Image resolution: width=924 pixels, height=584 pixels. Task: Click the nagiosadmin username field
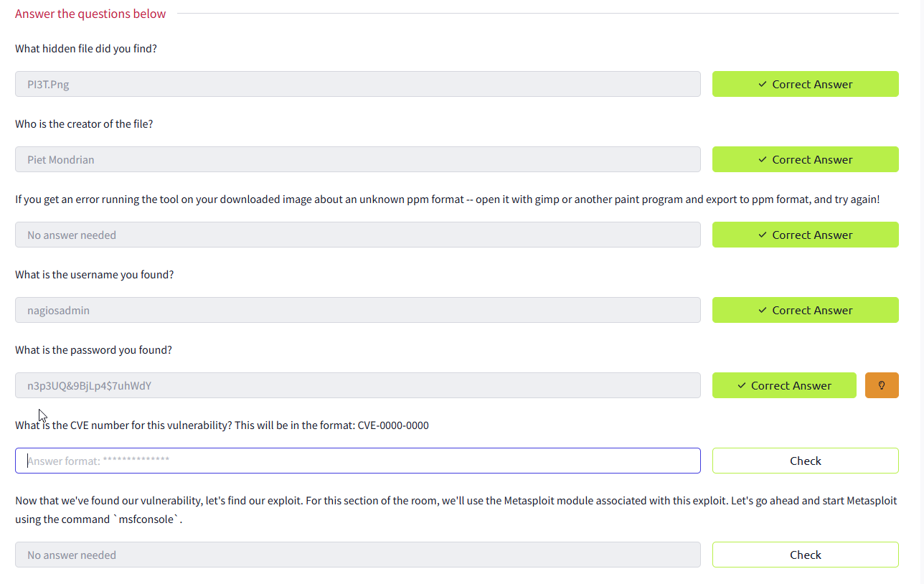tap(357, 310)
